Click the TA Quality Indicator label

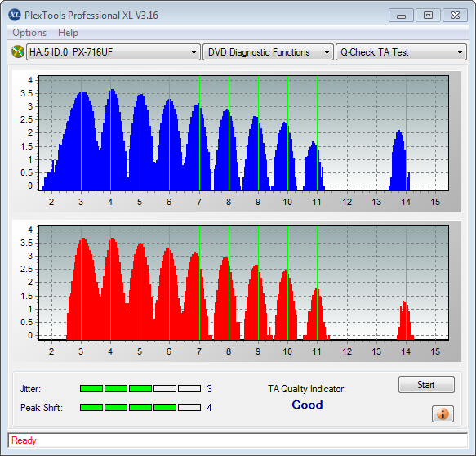click(307, 389)
